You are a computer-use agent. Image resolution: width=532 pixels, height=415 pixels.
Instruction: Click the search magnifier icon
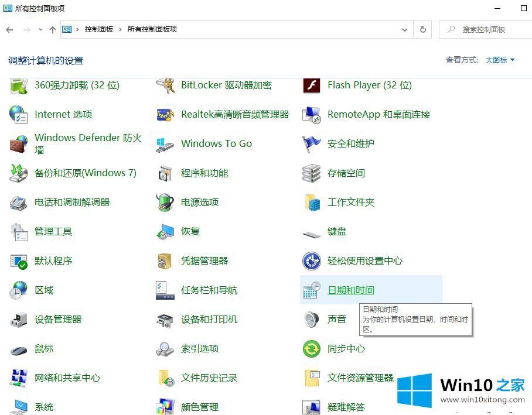click(451, 29)
